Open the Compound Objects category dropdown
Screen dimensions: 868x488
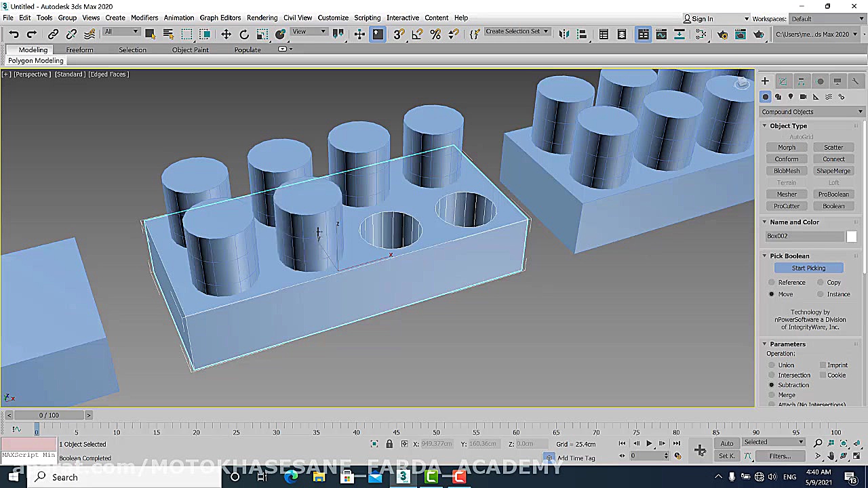click(812, 112)
